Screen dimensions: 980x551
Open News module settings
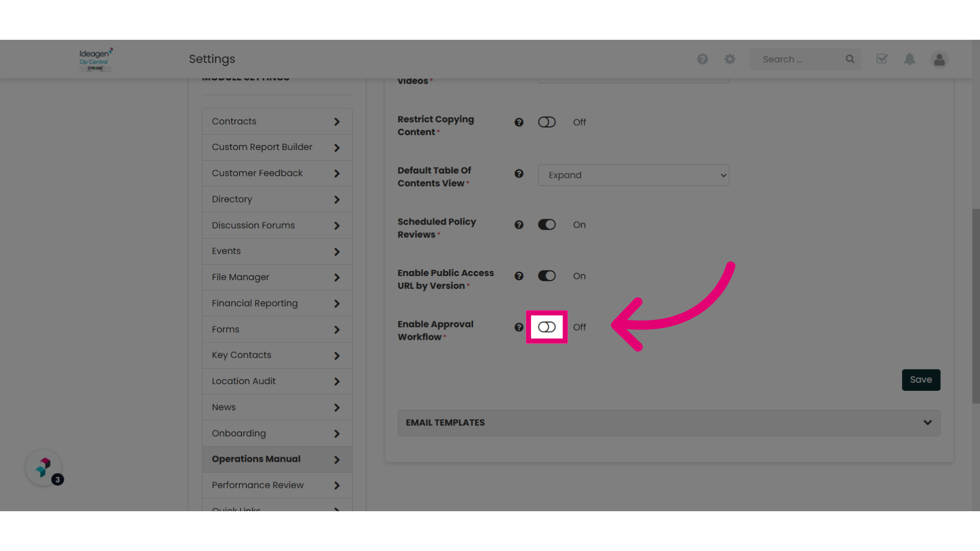pos(277,408)
